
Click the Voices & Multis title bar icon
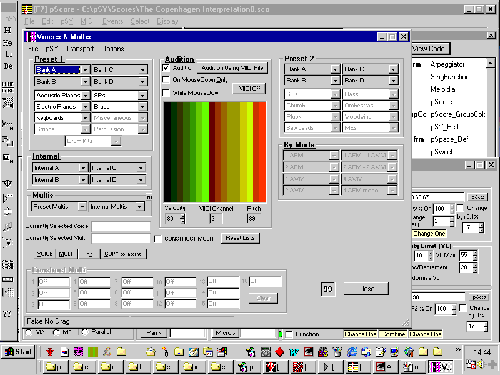coord(31,37)
